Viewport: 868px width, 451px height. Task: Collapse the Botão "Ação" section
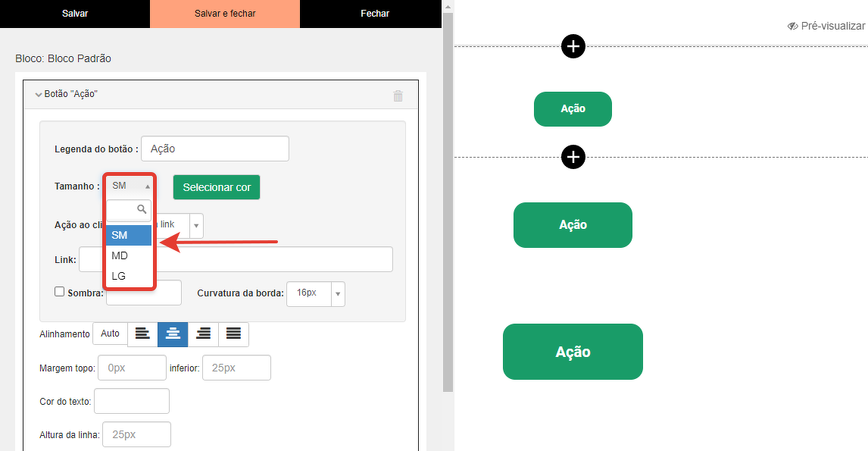pyautogui.click(x=39, y=95)
